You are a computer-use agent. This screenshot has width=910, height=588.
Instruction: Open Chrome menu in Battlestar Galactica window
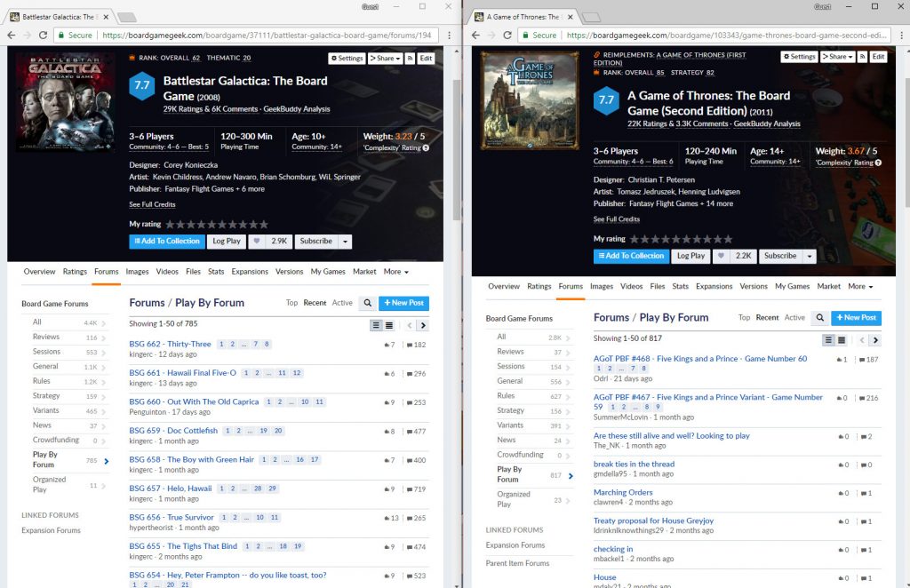(449, 35)
